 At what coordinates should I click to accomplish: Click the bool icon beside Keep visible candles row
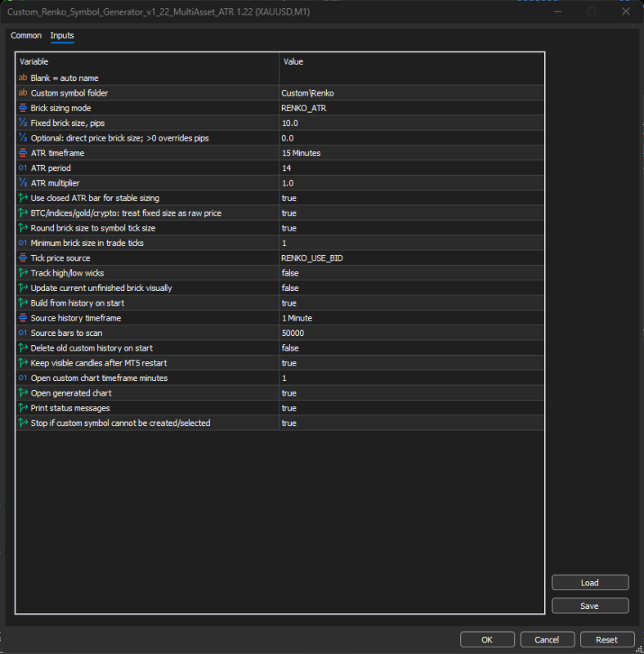23,363
